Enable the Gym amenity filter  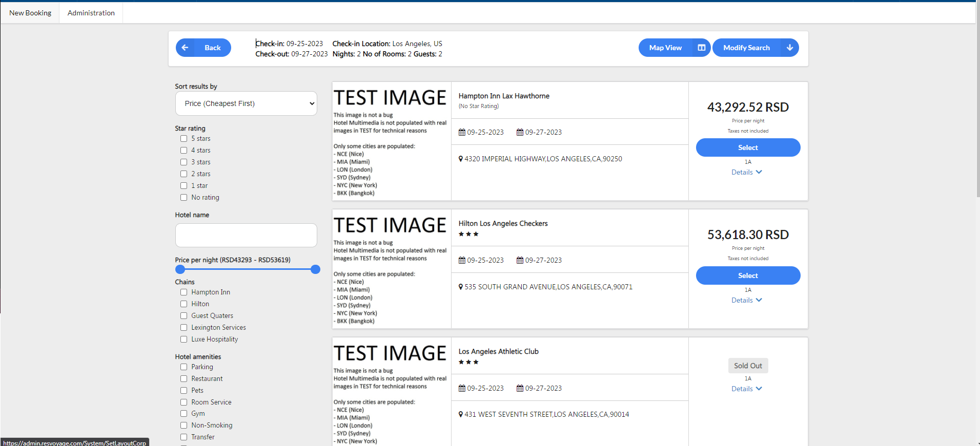coord(183,414)
